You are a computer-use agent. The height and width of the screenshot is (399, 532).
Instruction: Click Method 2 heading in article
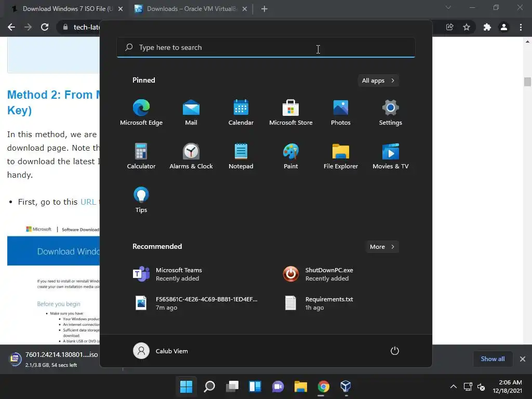pyautogui.click(x=54, y=102)
